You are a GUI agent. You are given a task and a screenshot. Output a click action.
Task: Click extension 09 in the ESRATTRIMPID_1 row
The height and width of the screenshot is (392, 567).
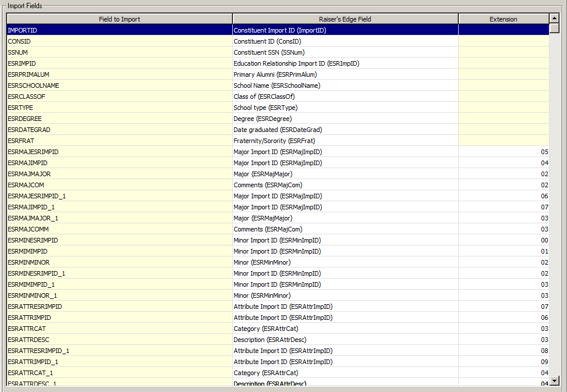504,362
